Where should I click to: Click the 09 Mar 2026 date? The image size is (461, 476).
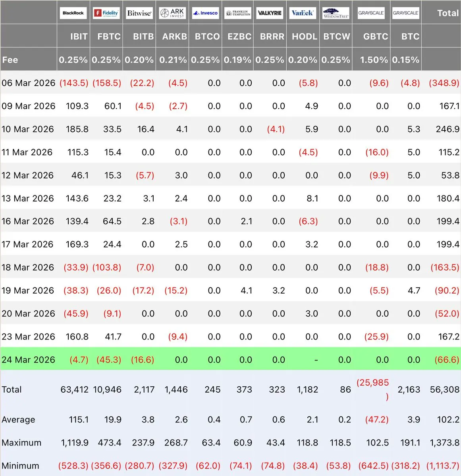tap(28, 106)
